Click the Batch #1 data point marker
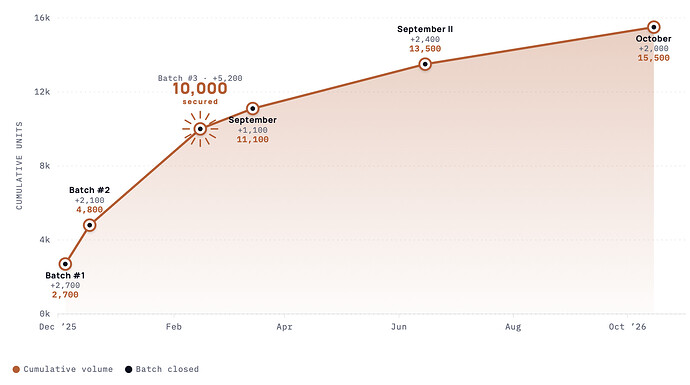Image resolution: width=690 pixels, height=385 pixels. 65,264
